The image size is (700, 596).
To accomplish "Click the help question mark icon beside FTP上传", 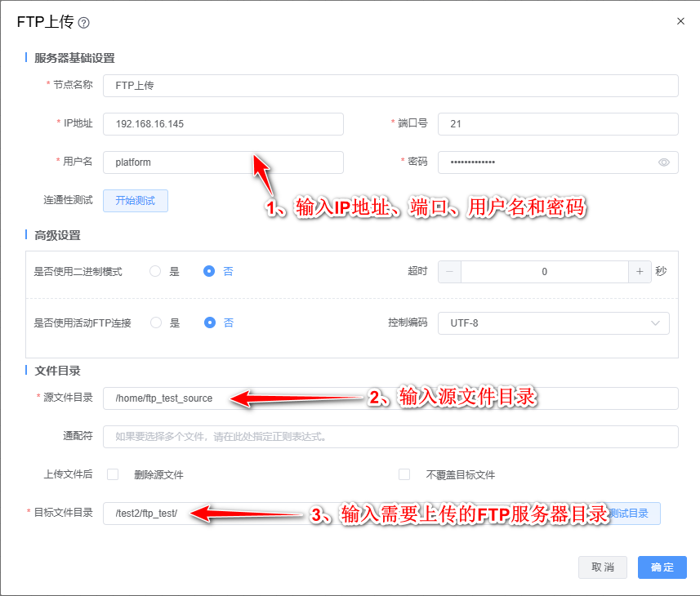I will 83,23.
